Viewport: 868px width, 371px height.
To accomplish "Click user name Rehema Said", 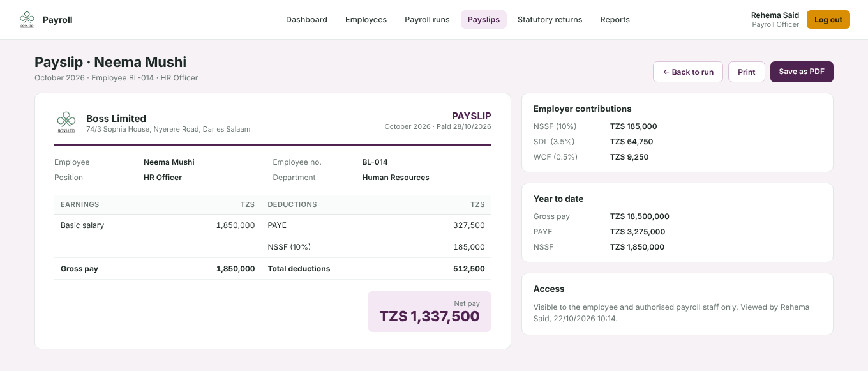I will point(775,15).
